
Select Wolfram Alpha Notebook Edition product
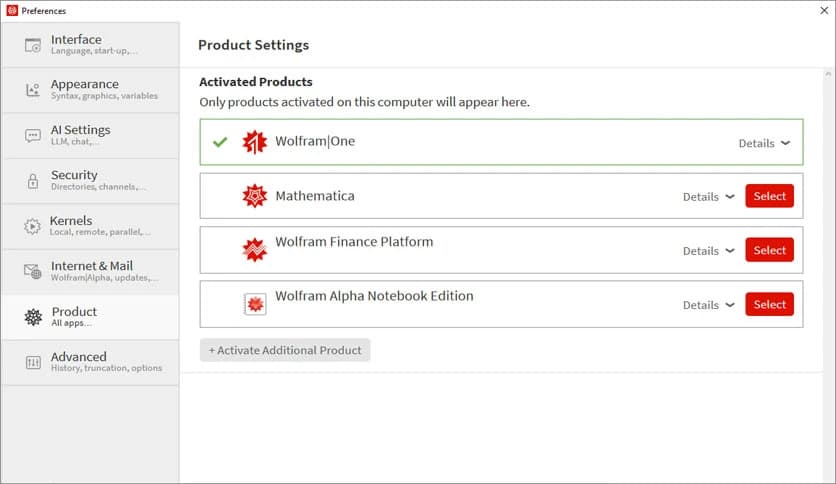769,304
